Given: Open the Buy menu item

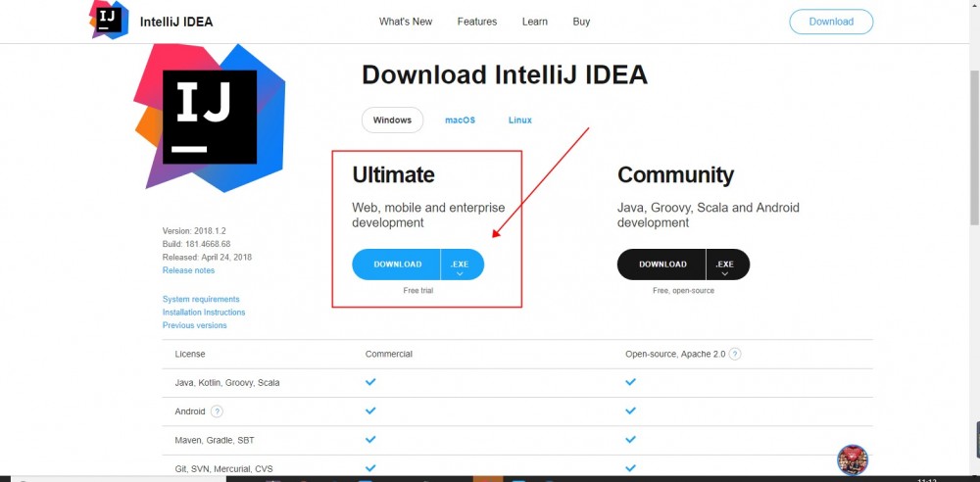Looking at the screenshot, I should [581, 22].
